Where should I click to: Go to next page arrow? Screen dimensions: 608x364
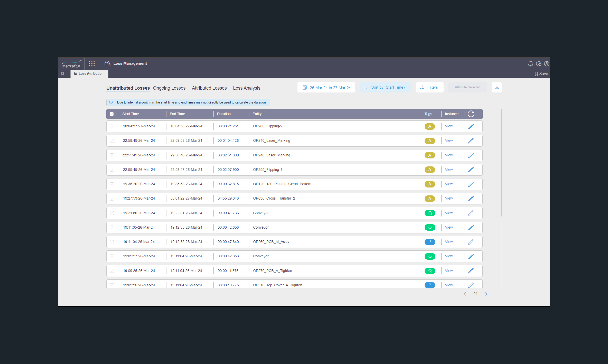point(486,294)
